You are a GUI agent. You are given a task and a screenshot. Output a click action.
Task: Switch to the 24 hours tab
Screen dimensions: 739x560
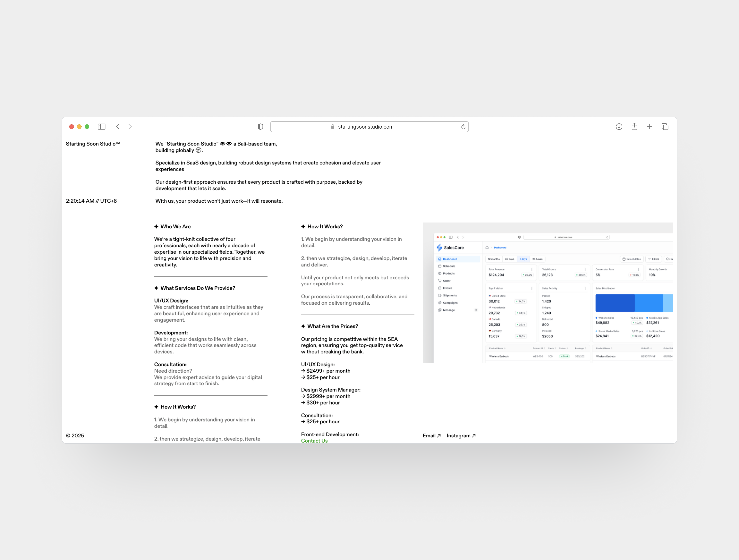(x=537, y=259)
